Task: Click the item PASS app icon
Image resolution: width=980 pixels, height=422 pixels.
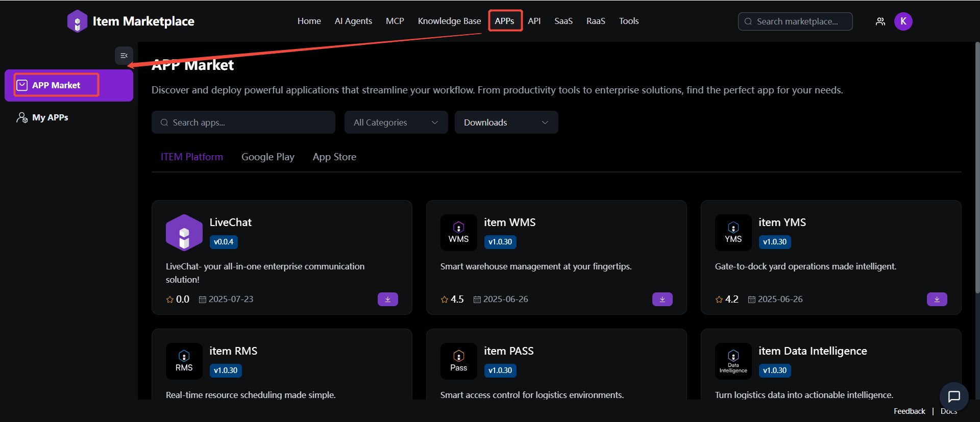Action: pyautogui.click(x=459, y=361)
